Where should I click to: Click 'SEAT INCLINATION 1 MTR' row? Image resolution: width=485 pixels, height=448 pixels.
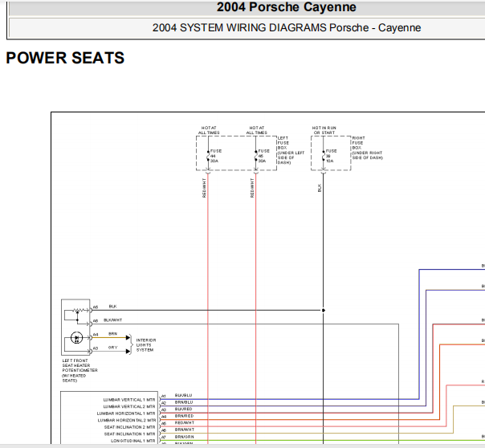click(130, 434)
